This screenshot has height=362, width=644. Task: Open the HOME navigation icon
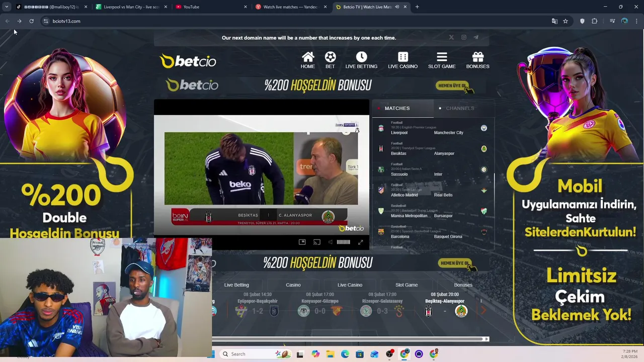coord(308,60)
